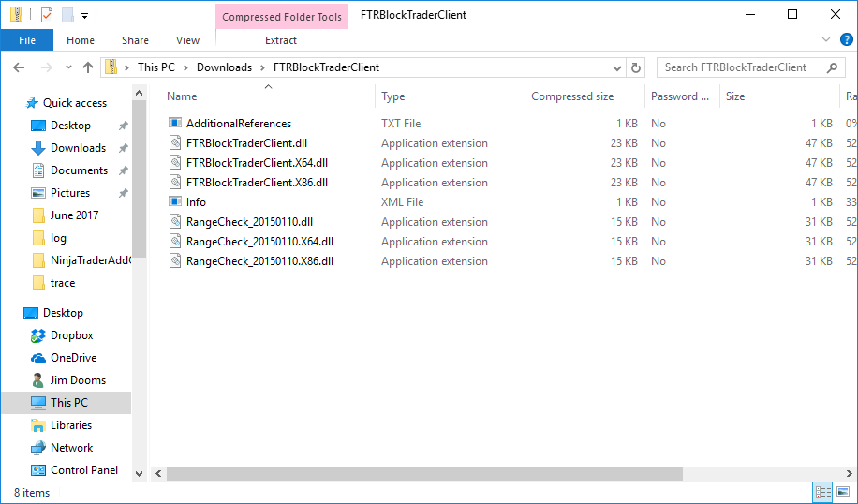Open the recent locations dropdown
The width and height of the screenshot is (858, 504).
point(68,67)
